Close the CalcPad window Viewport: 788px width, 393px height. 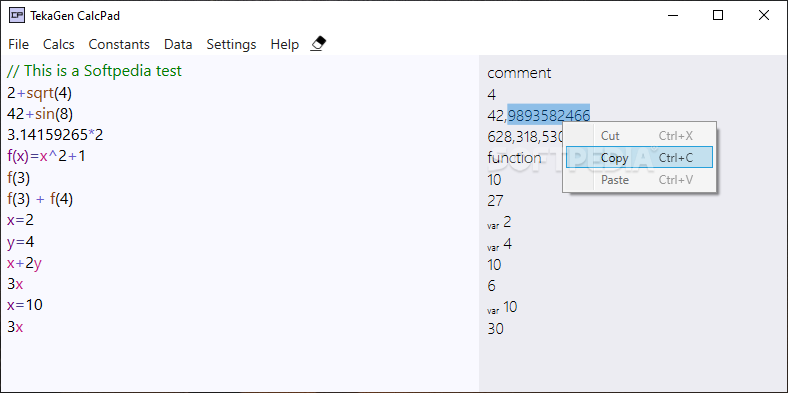pos(763,16)
